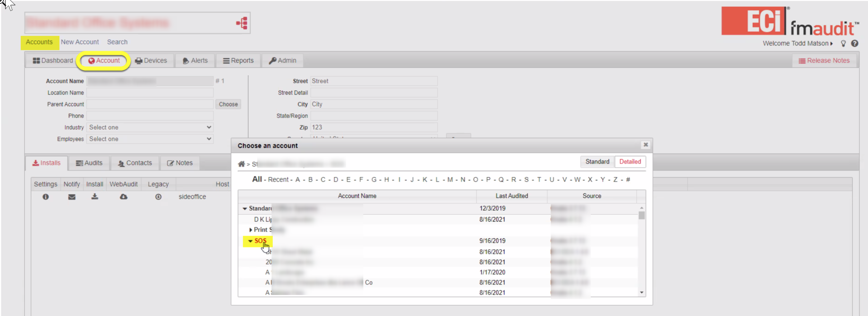Collapse the Standard account tree node
This screenshot has height=316, width=868.
(245, 209)
